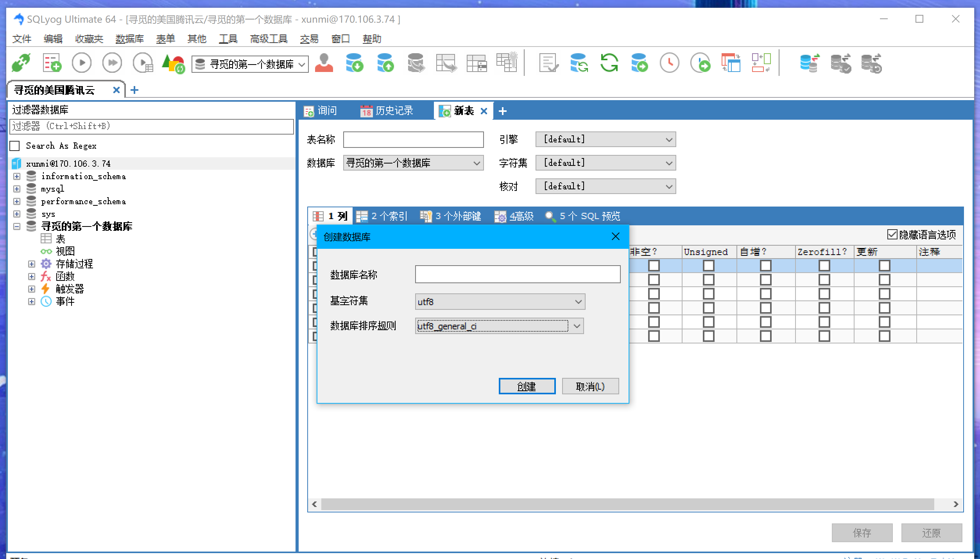Click the red and blue windows icon
The image size is (980, 559).
[731, 63]
